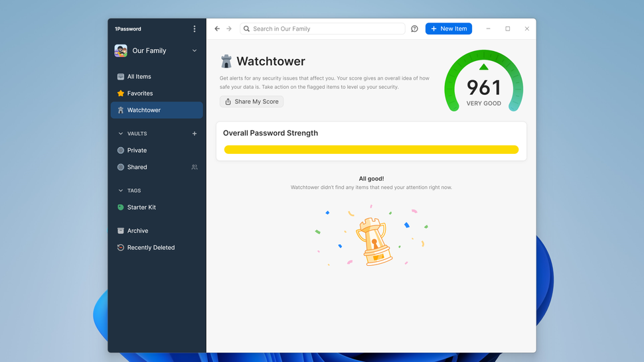
Task: Click the Shared vault people icon
Action: [x=195, y=167]
